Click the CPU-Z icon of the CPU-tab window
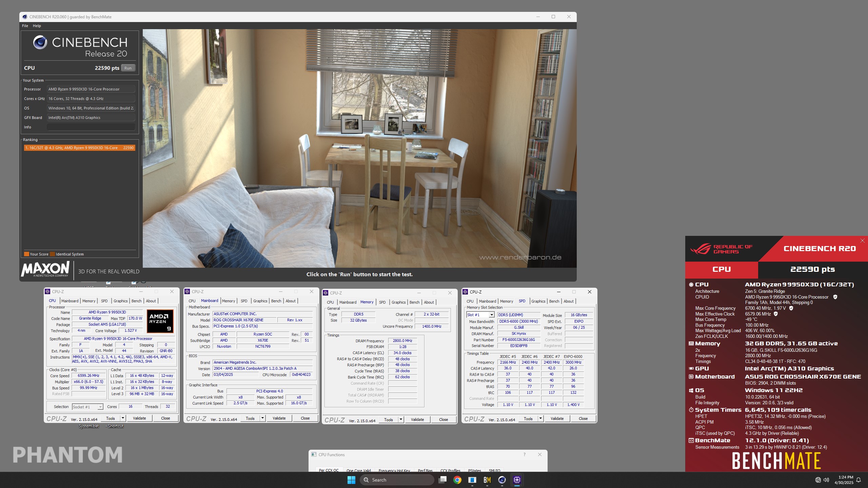 [x=47, y=291]
